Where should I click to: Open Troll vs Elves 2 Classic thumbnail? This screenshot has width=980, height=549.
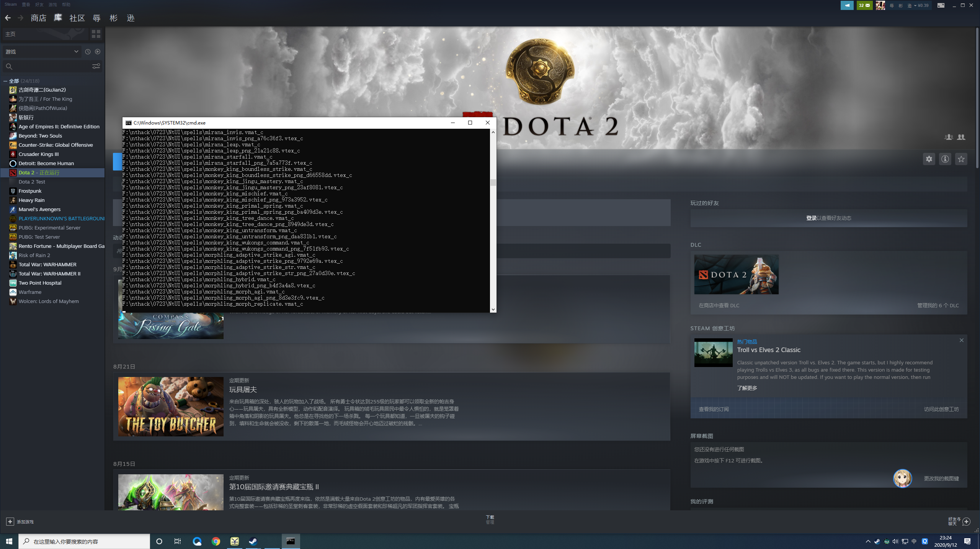pos(713,352)
